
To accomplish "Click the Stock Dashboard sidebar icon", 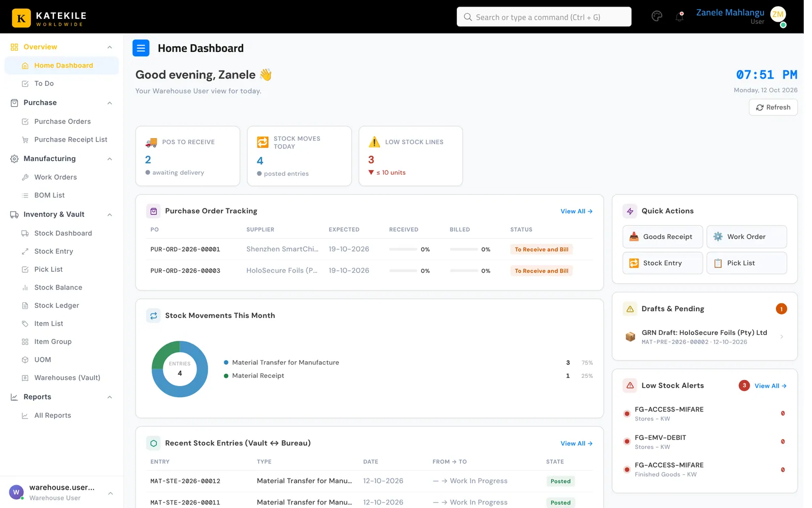I will [x=25, y=233].
